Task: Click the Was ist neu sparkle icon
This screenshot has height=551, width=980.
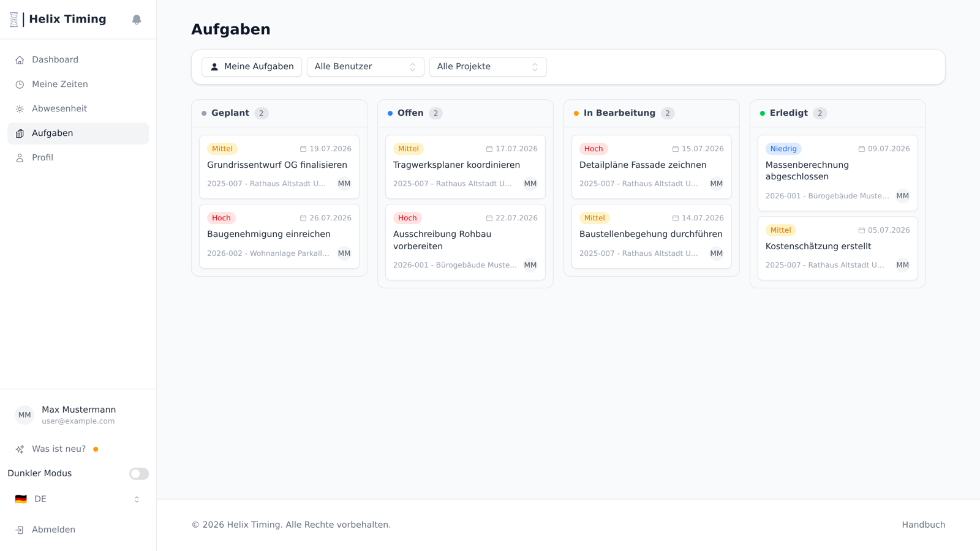Action: tap(20, 449)
